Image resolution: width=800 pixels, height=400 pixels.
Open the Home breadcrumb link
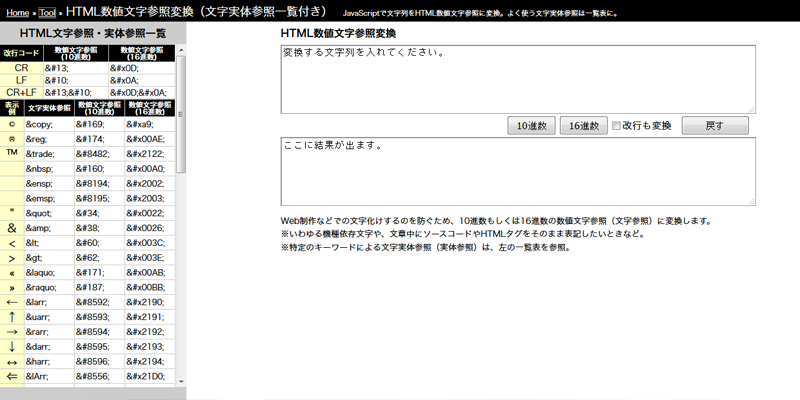[17, 13]
